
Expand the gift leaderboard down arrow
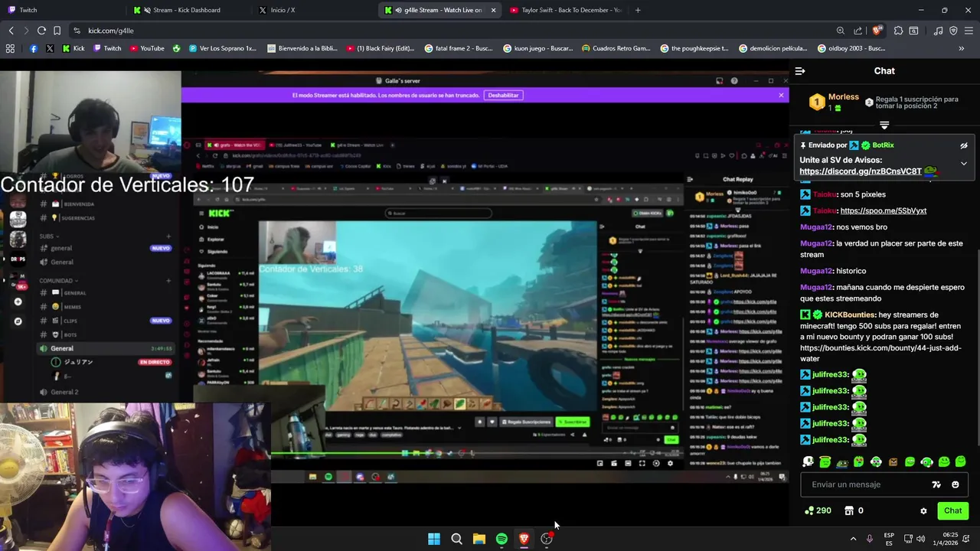(884, 125)
